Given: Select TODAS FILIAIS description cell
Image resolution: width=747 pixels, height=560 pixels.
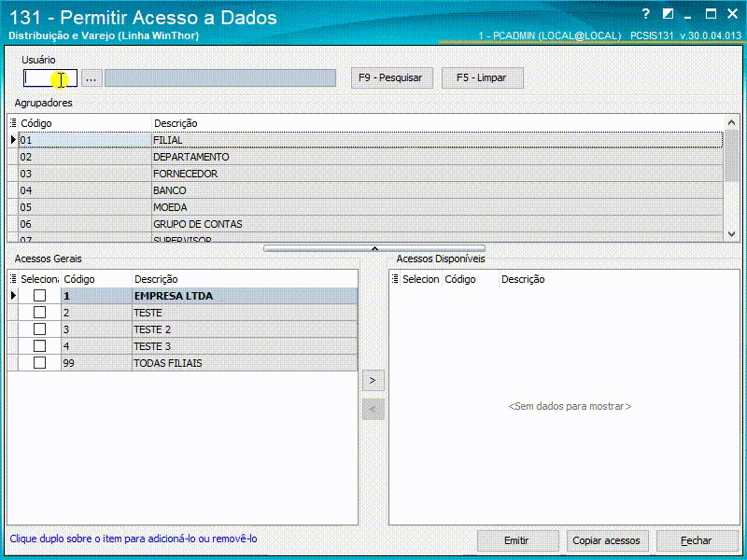Looking at the screenshot, I should tap(245, 363).
